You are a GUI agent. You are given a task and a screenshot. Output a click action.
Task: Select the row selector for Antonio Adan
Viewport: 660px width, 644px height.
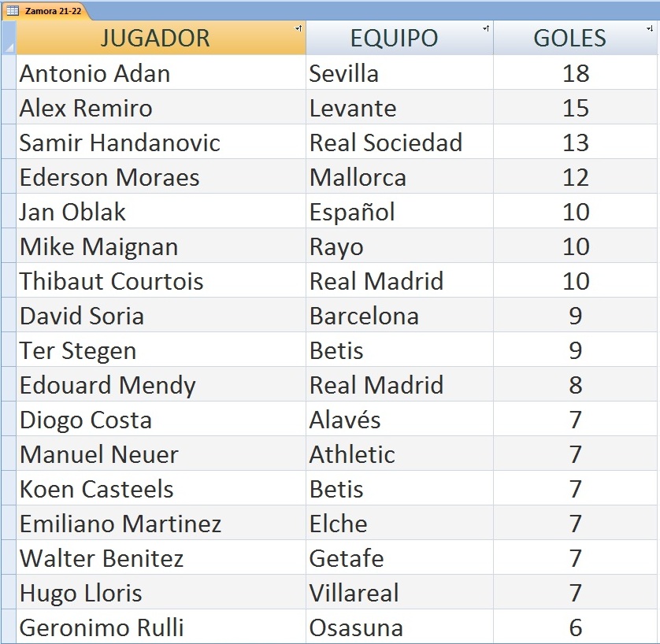9,72
